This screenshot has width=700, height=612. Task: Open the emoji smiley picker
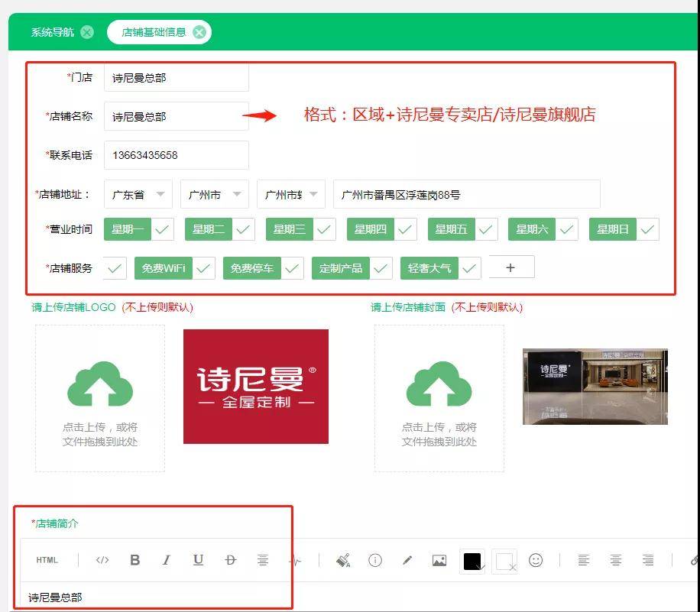535,560
